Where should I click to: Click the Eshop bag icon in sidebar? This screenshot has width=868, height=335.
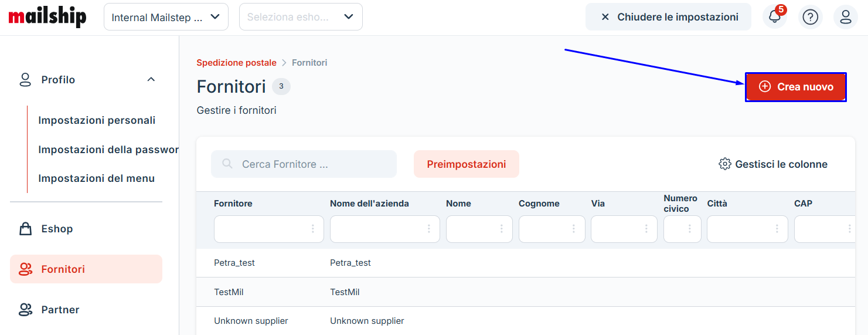(x=25, y=229)
